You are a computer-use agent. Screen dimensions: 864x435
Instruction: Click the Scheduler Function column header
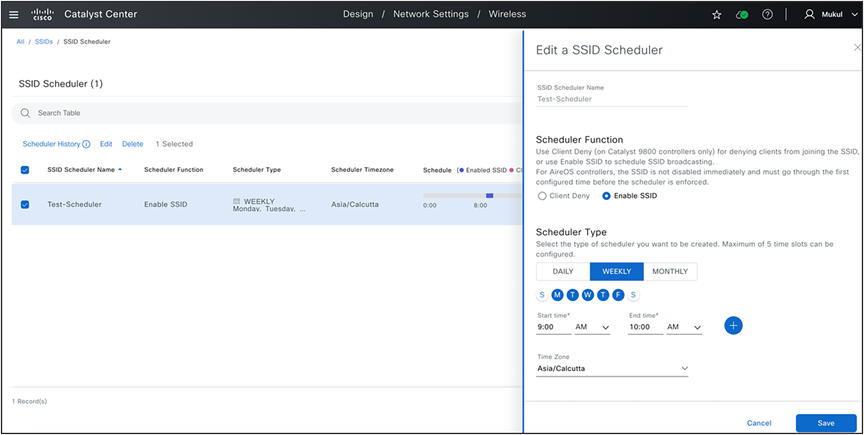tap(174, 170)
